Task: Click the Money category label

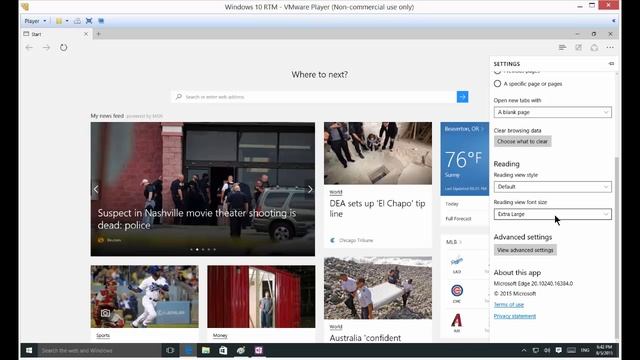Action: [220, 336]
